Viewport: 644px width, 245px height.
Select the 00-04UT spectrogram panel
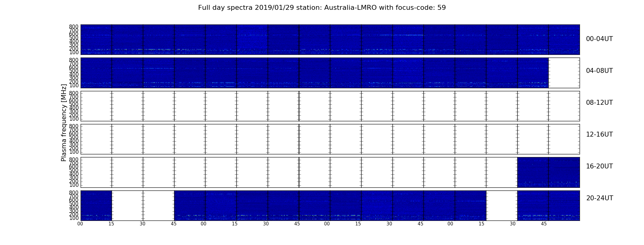point(330,40)
